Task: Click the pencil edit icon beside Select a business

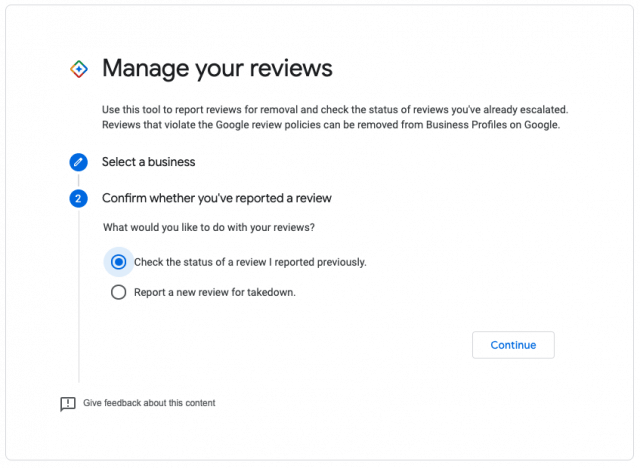Action: pyautogui.click(x=78, y=162)
